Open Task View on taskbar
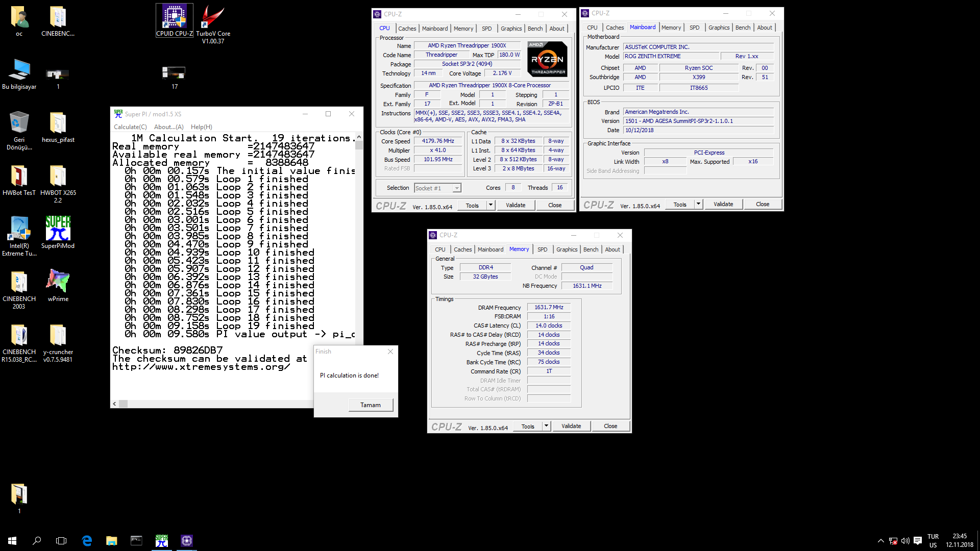980x551 pixels. click(61, 540)
